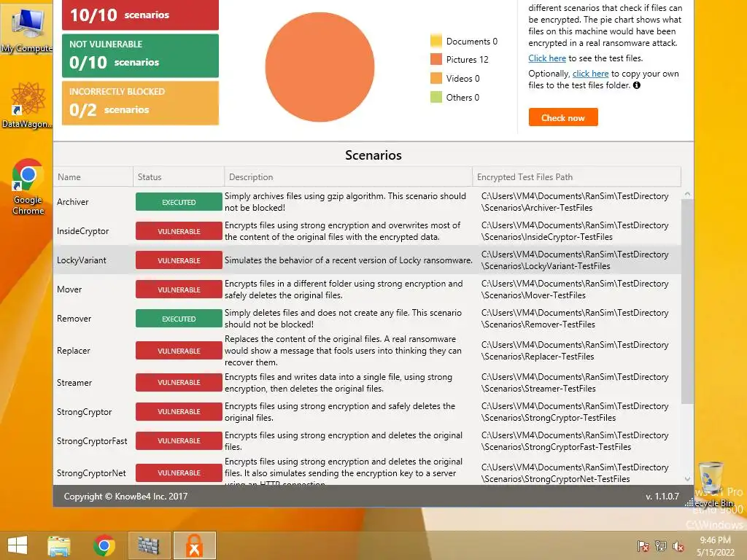Click the Vulnerable status of StrongCryptorNet
This screenshot has height=560, width=747.
point(179,472)
